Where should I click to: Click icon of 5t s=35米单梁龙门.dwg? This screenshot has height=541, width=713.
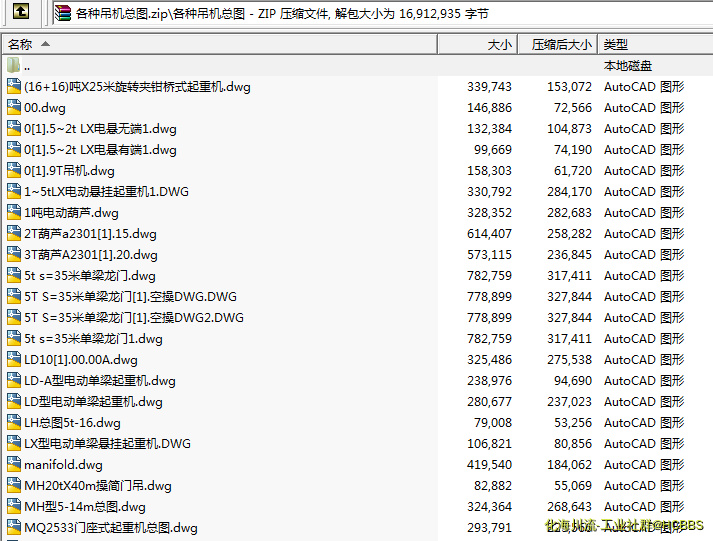click(14, 276)
